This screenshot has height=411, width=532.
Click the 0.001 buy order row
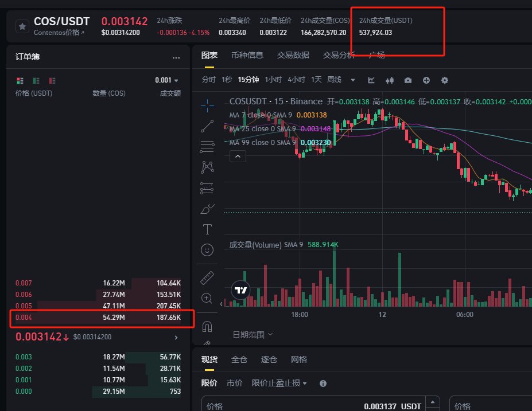point(98,380)
